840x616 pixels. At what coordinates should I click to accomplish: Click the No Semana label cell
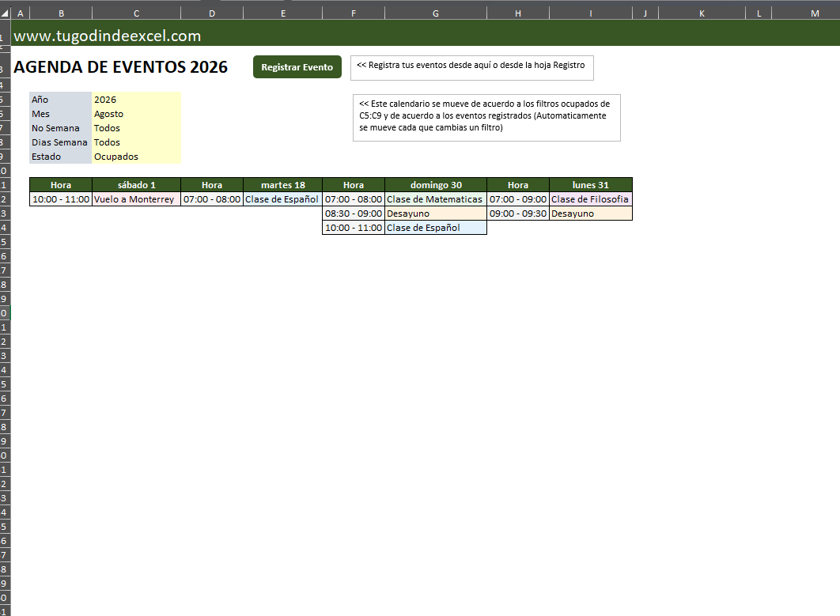tap(61, 128)
